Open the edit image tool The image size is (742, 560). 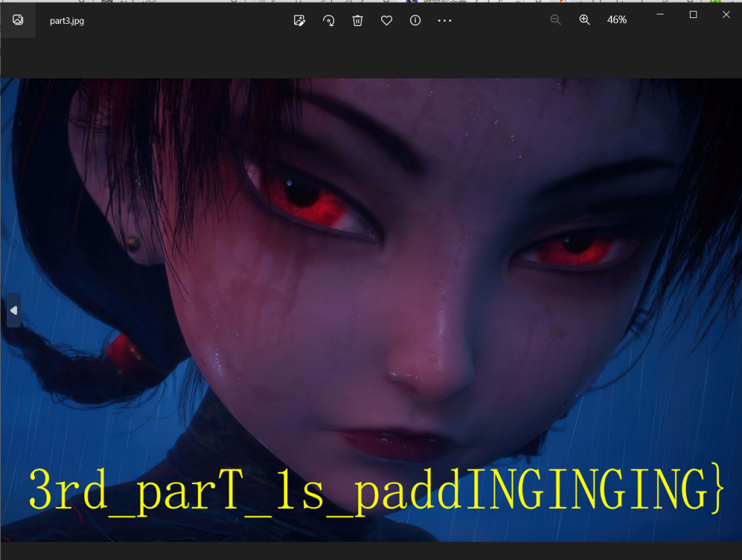pyautogui.click(x=299, y=20)
